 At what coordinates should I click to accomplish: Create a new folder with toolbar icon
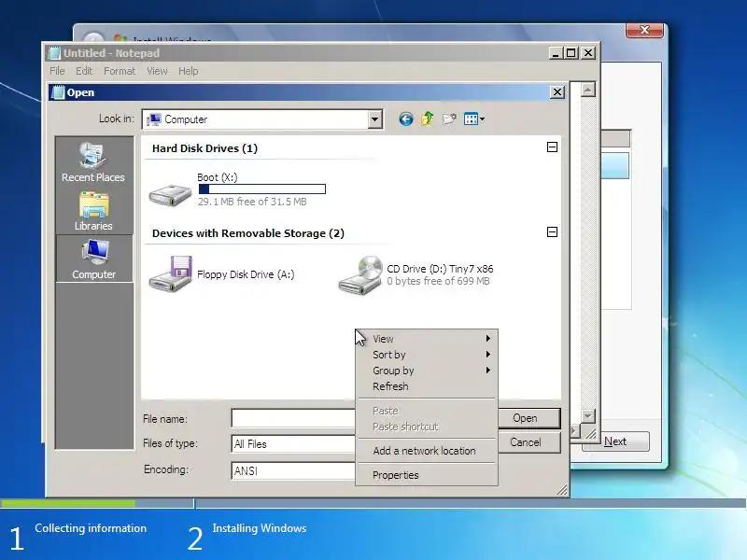(449, 119)
